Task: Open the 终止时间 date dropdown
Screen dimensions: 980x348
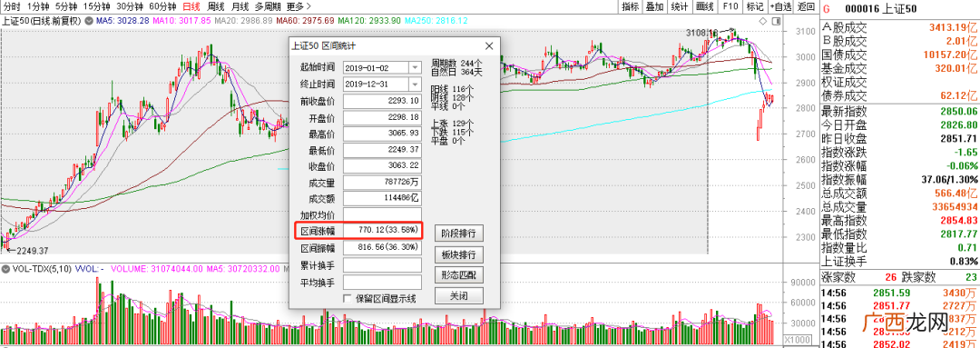Action: (x=415, y=84)
